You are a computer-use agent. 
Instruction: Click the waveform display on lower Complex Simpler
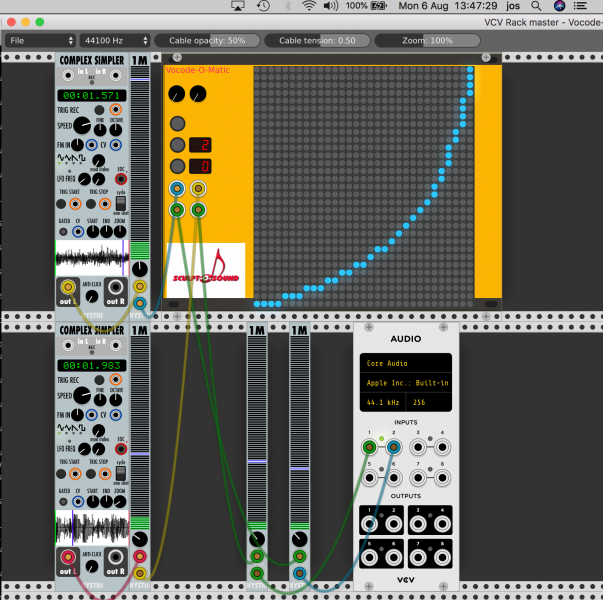click(92, 528)
